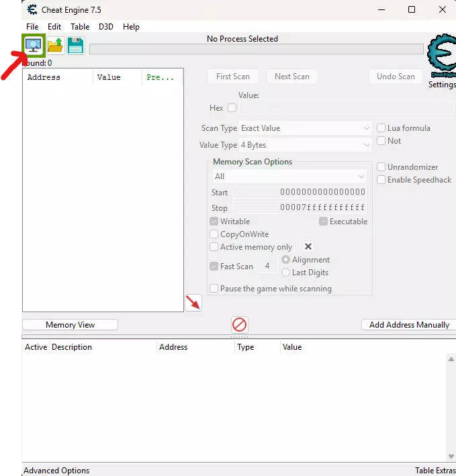This screenshot has height=476, width=456.
Task: Click the cheat table scrollbar down arrow
Action: (x=451, y=457)
